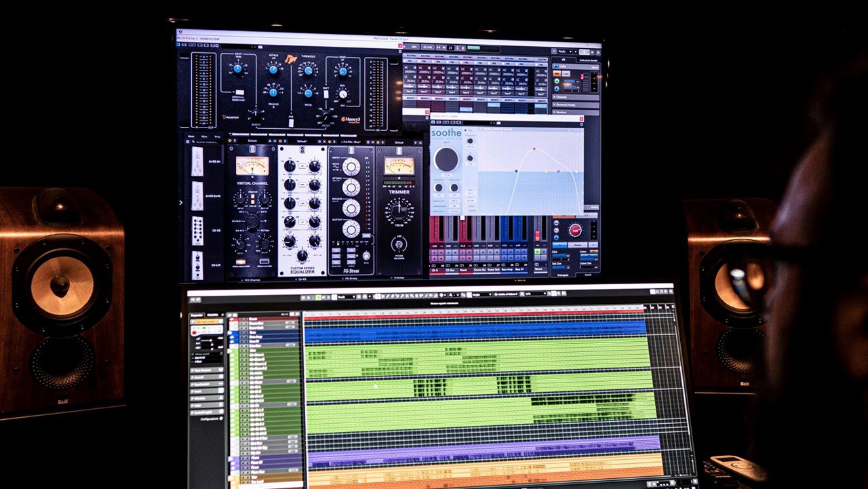Click the Q-Link button in MixConsole toolbar
Image resolution: width=868 pixels, height=489 pixels.
tap(427, 47)
